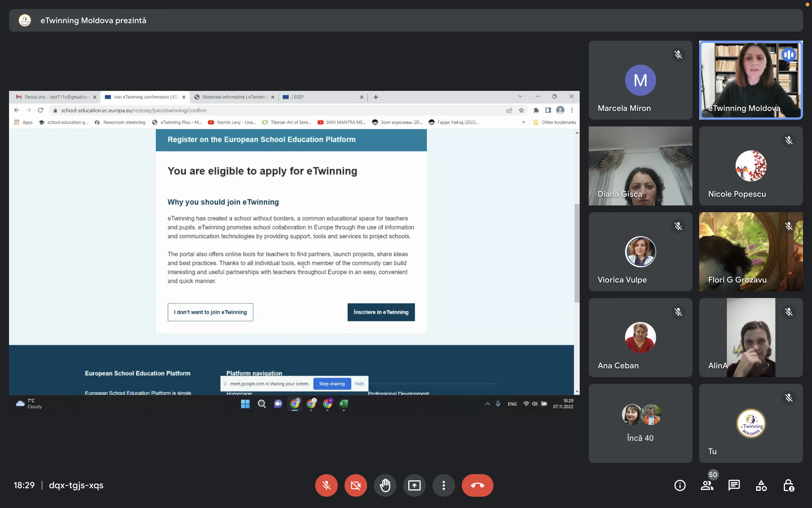Click the browser vertical scrollbar thumb
This screenshot has width=812, height=508.
[x=577, y=253]
